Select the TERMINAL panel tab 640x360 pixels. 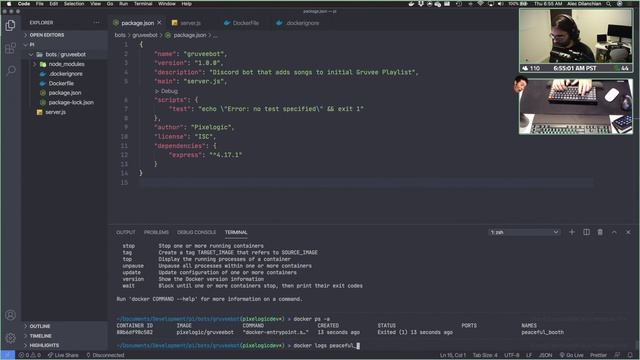(x=236, y=232)
